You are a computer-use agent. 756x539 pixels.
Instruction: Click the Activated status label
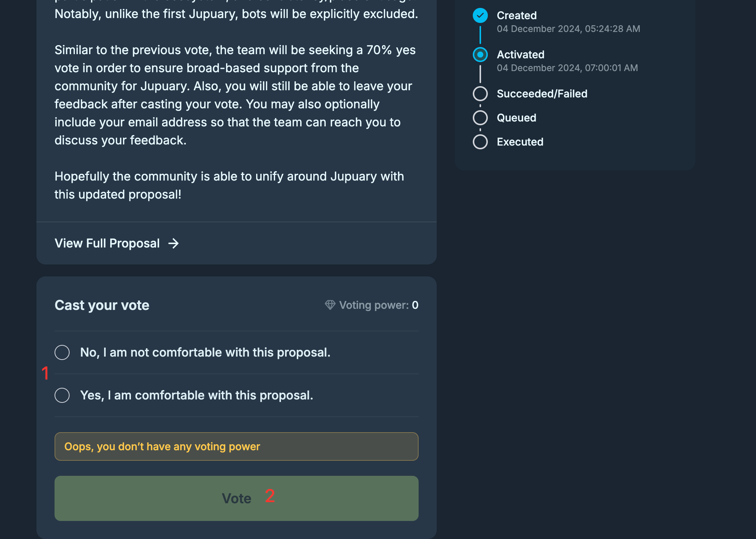(520, 55)
